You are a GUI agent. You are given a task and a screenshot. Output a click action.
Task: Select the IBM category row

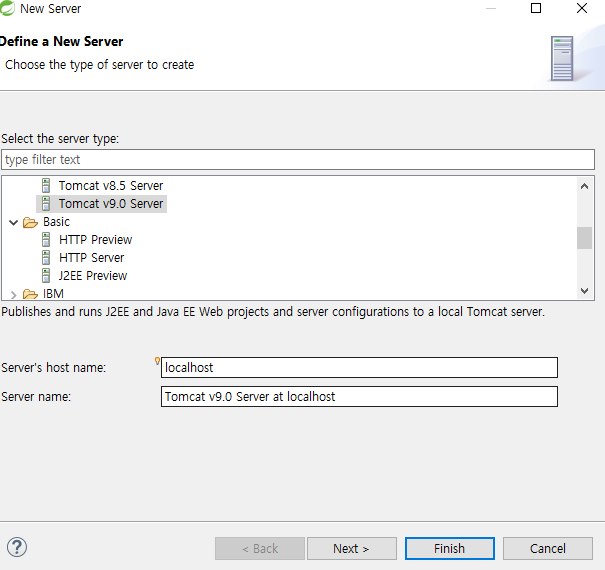53,294
